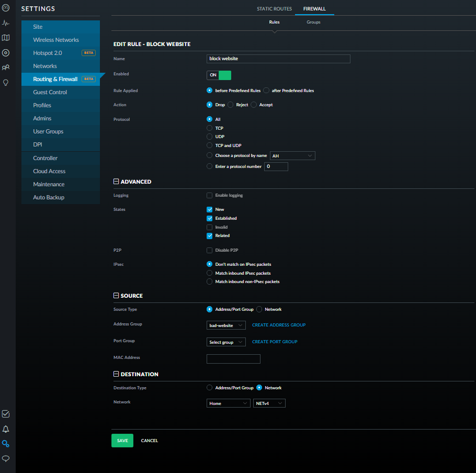Open the live chat bubble icon
The height and width of the screenshot is (473, 476).
tap(6, 458)
